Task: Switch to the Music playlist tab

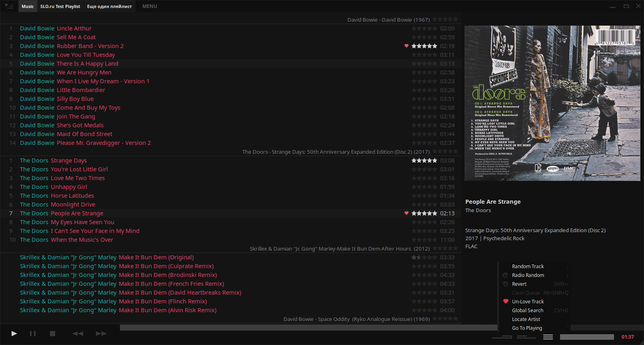Action: (x=28, y=6)
